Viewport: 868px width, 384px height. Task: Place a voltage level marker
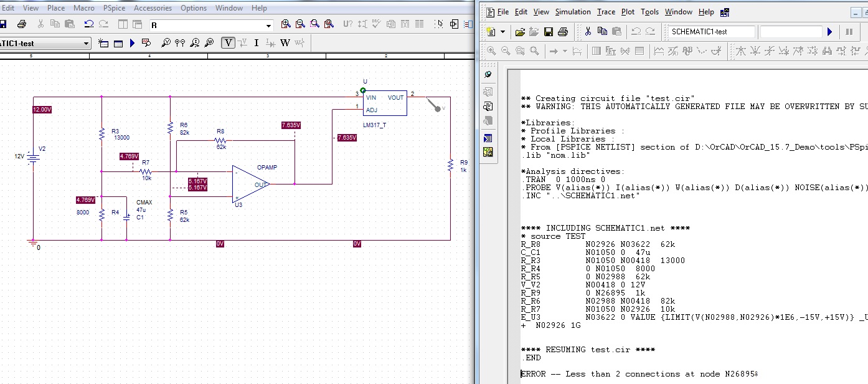166,43
